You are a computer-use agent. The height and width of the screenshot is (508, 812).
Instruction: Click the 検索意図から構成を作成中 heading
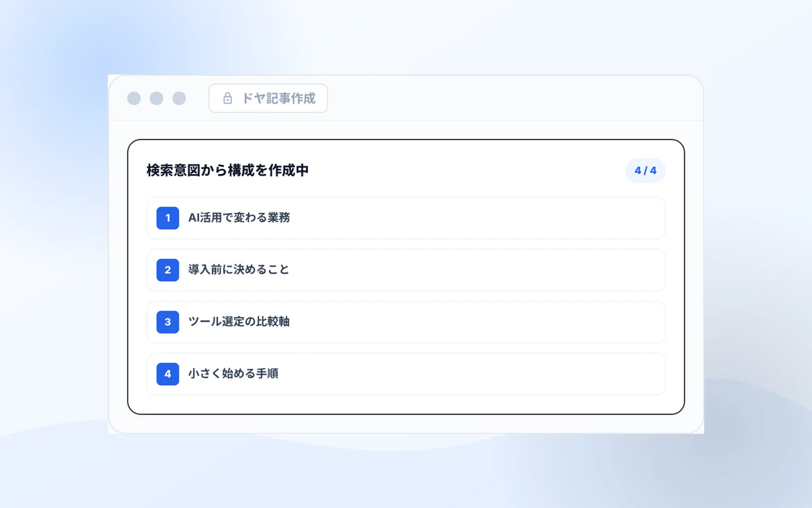tap(227, 170)
